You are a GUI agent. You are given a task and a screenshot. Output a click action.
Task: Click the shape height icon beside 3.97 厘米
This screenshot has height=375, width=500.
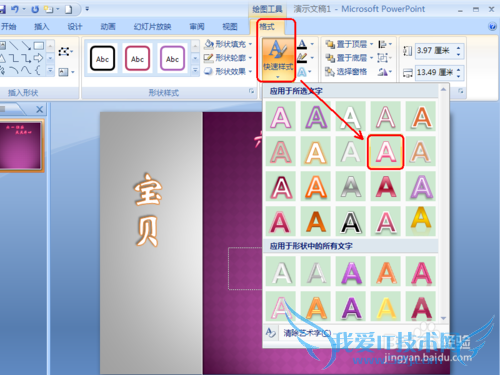tap(407, 51)
